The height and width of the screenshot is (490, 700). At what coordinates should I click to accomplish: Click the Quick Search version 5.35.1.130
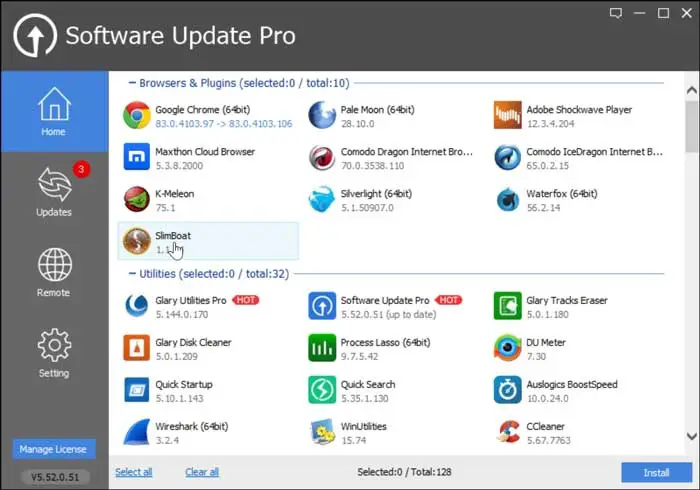point(364,398)
